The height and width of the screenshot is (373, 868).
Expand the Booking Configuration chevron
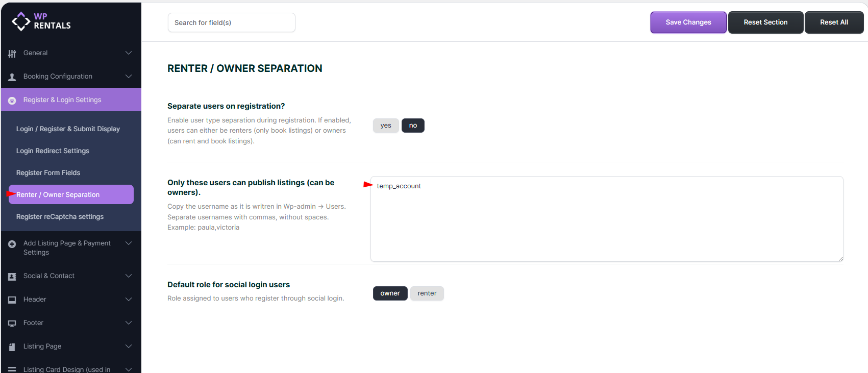coord(129,77)
